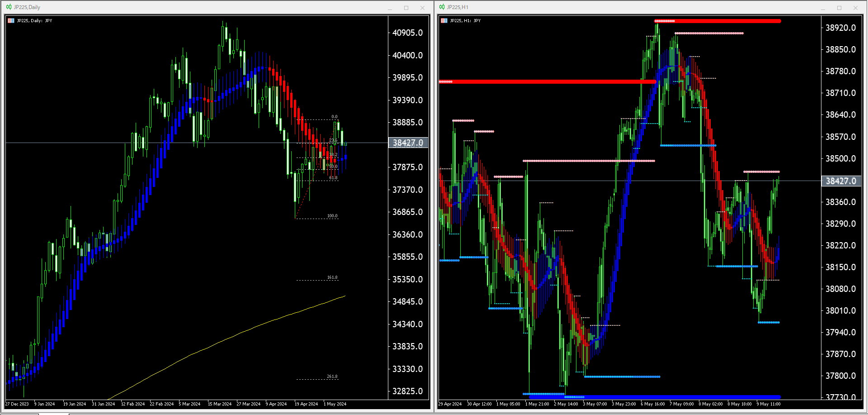Viewport: 868px width, 415px height.
Task: Click the 40905.0 price on Daily axis
Action: 408,33
